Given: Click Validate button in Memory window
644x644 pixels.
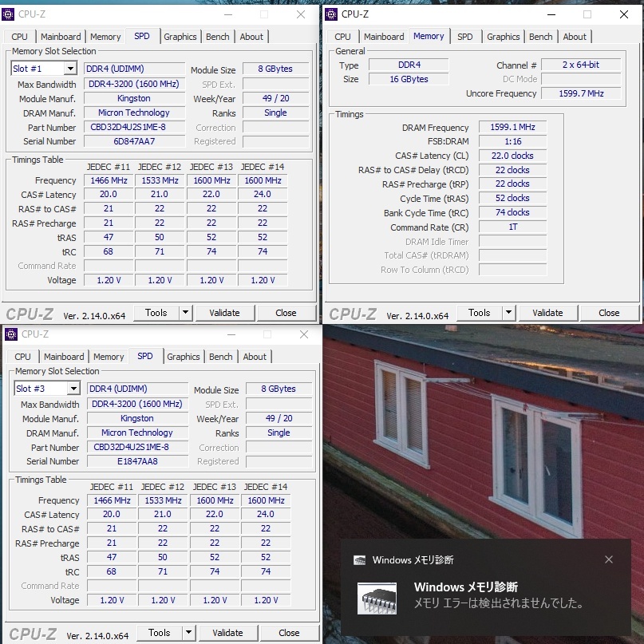Looking at the screenshot, I should click(x=548, y=313).
